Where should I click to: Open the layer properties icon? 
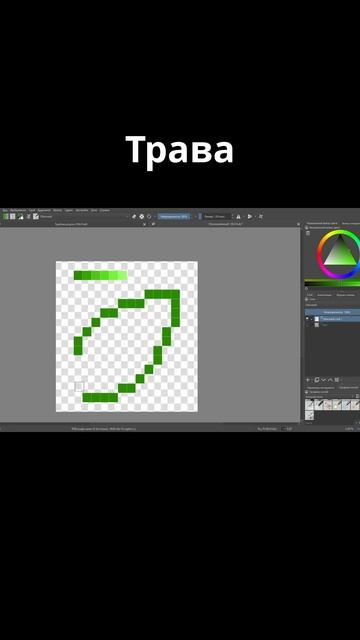point(337,380)
